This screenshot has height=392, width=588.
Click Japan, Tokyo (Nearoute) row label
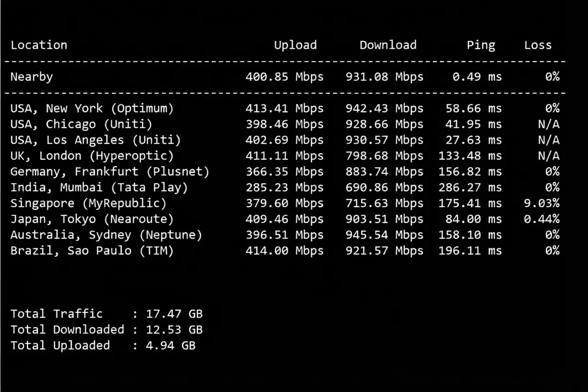[92, 219]
